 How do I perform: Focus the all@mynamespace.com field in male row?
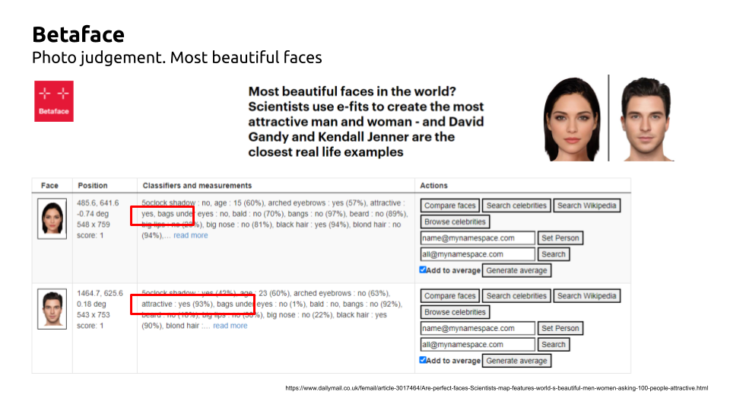coord(477,344)
